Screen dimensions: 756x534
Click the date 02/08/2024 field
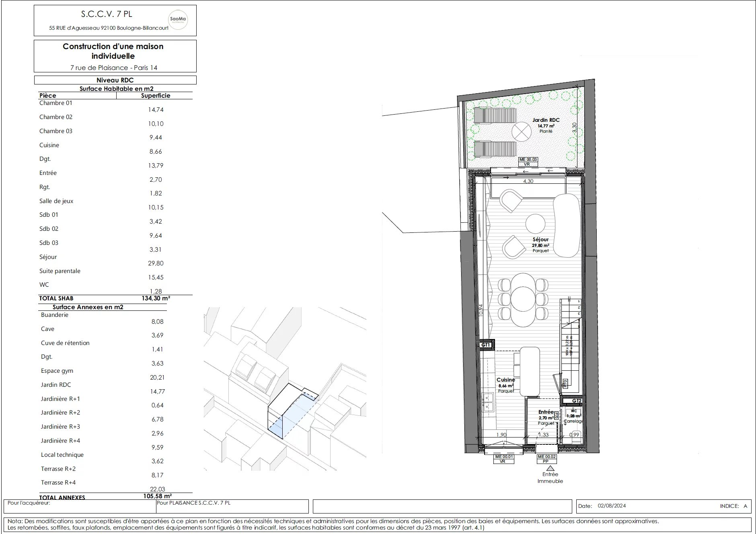point(612,506)
